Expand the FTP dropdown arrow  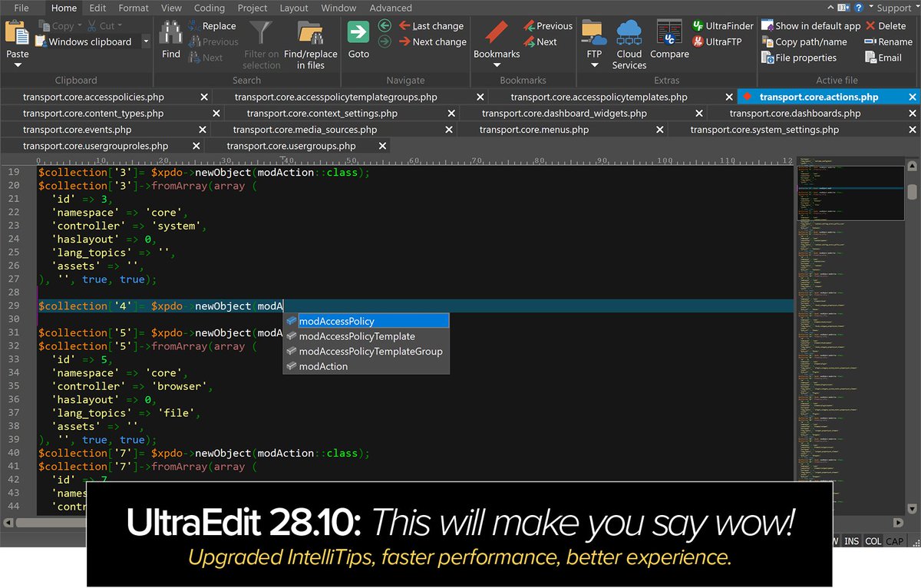click(593, 65)
